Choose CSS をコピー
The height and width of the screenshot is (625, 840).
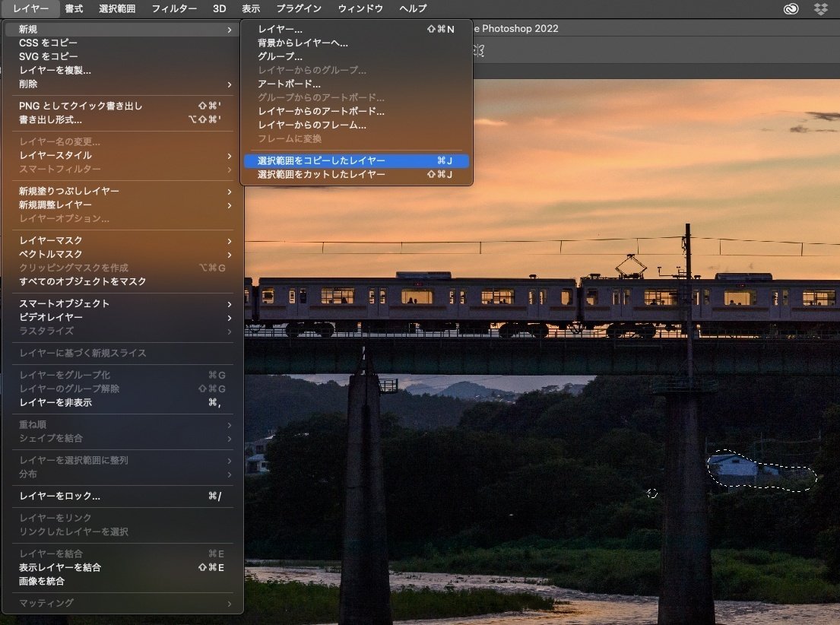point(122,43)
